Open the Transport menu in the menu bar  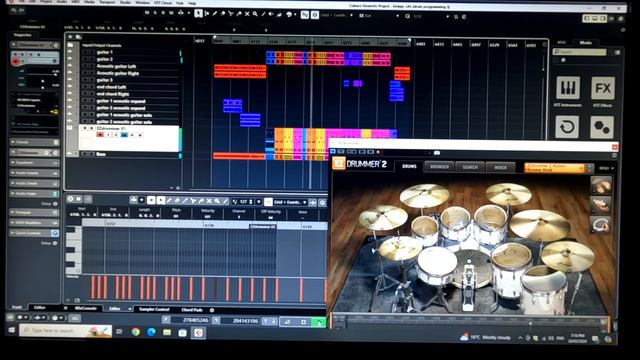coord(107,2)
